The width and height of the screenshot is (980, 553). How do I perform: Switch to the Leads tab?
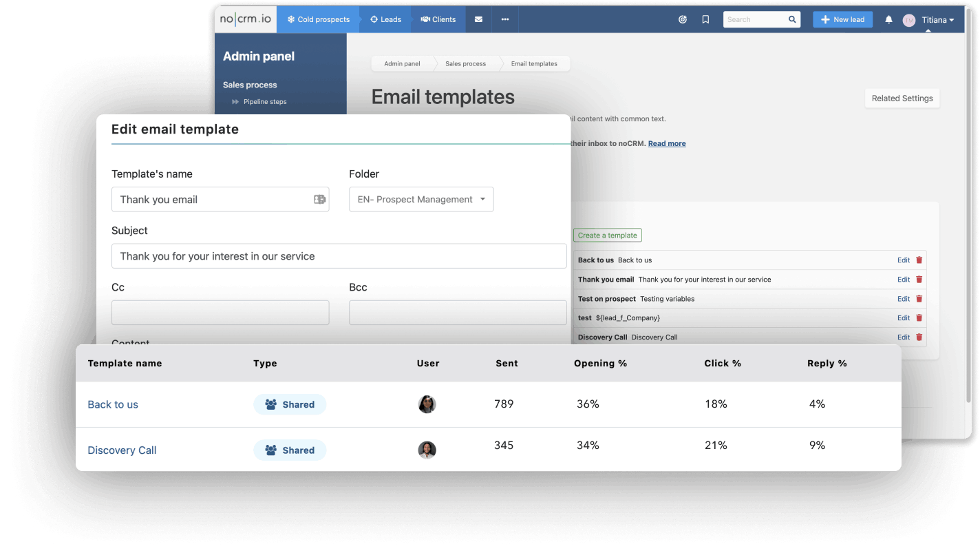click(x=385, y=19)
